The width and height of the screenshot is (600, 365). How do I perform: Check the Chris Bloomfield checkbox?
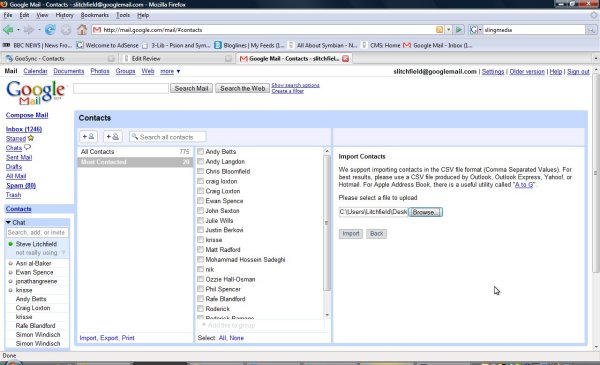(x=200, y=171)
